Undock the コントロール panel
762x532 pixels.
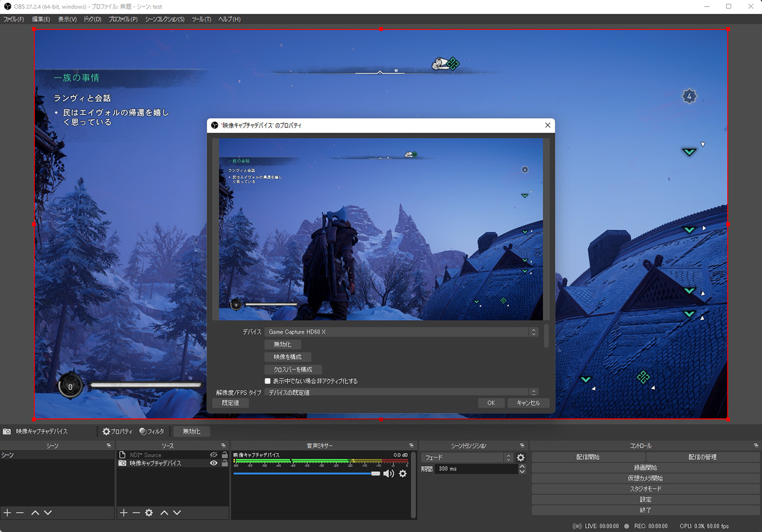click(x=756, y=446)
